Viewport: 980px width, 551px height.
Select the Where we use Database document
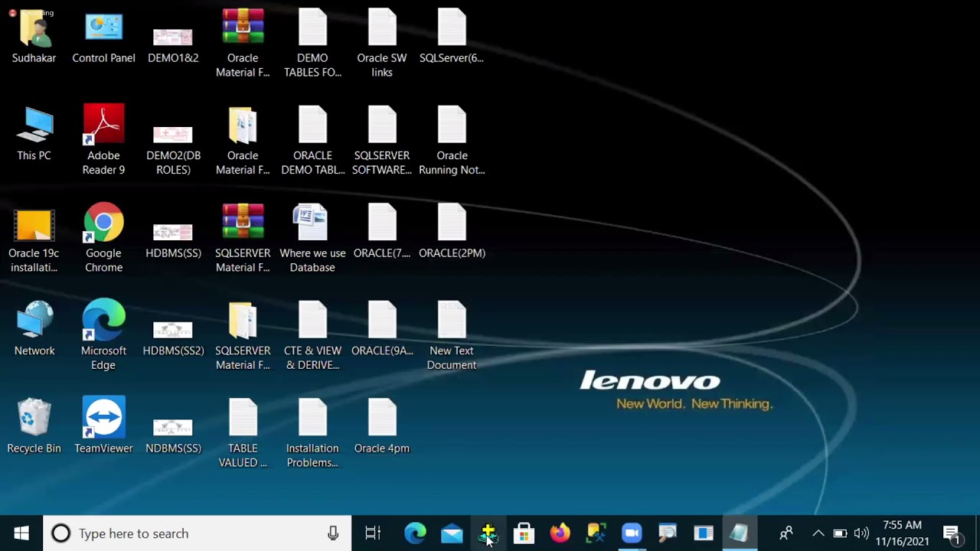(x=312, y=239)
